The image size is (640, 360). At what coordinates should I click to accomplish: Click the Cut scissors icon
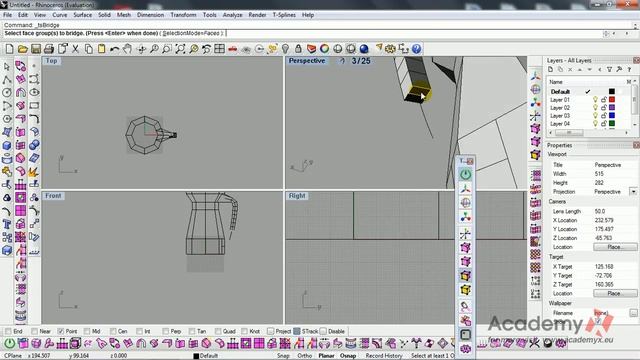coord(75,49)
